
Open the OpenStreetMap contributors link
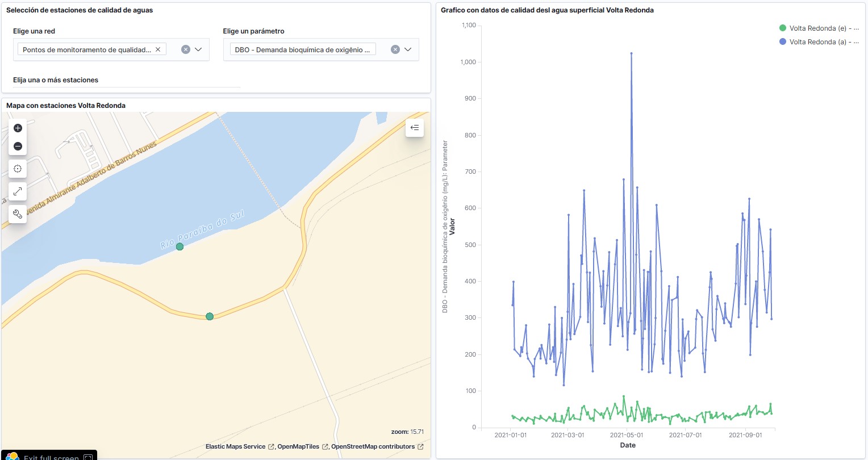coord(373,447)
